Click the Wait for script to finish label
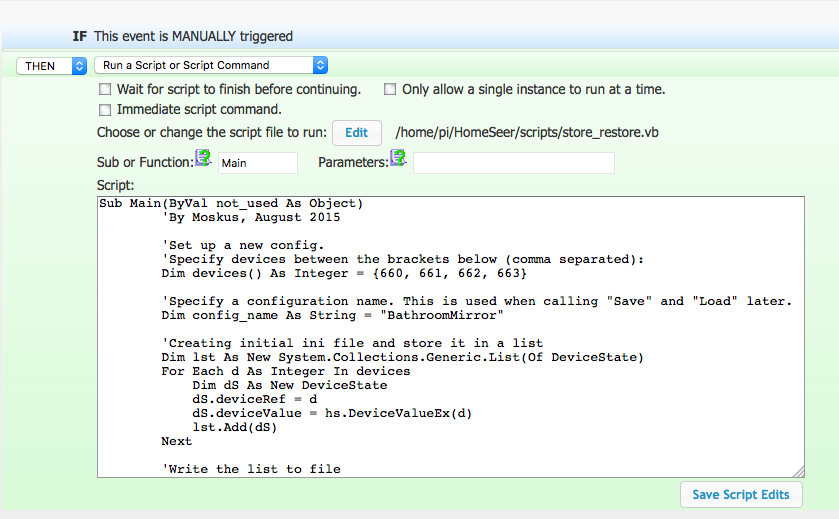This screenshot has width=839, height=519. pyautogui.click(x=239, y=89)
